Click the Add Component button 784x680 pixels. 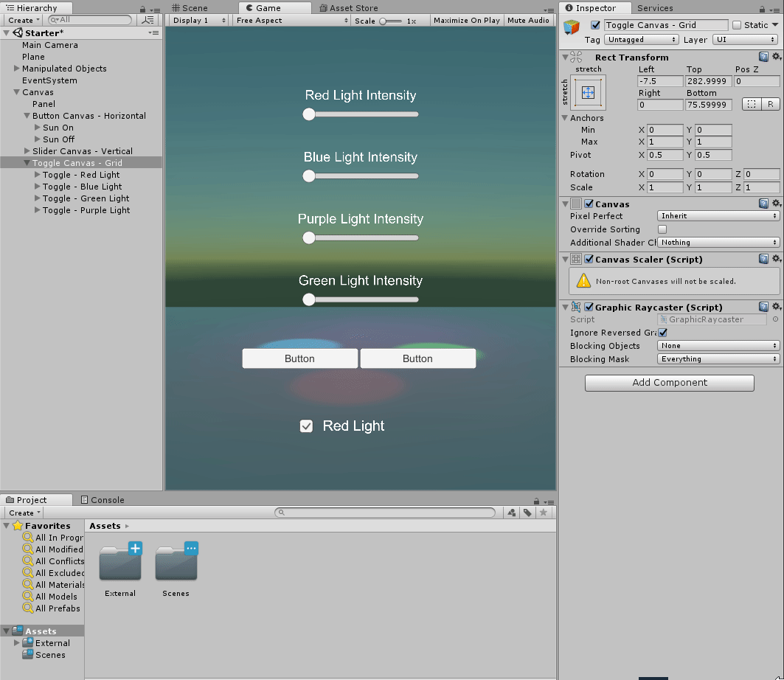[x=669, y=383]
